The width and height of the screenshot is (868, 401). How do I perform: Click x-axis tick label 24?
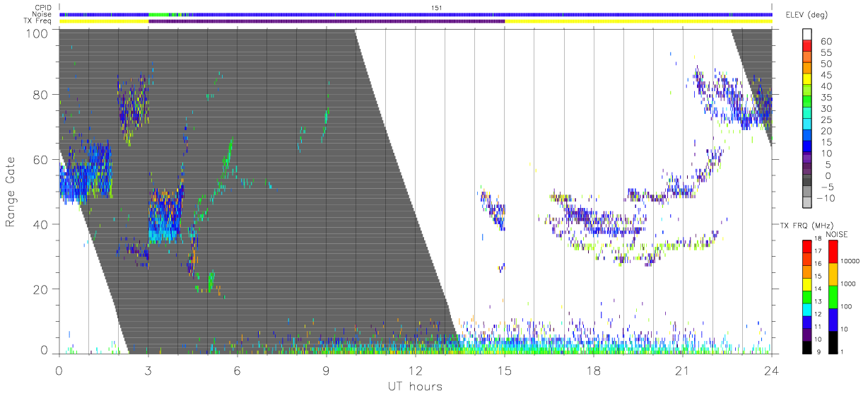tap(771, 371)
